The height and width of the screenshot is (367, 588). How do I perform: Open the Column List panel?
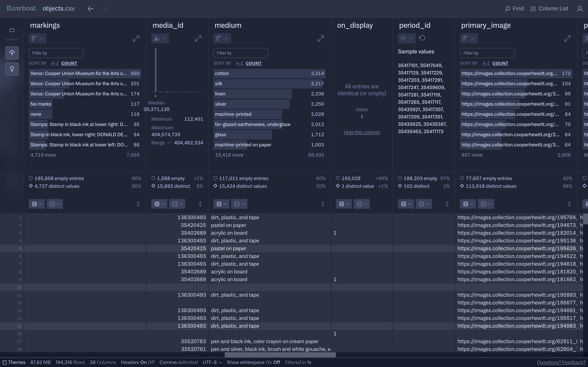click(x=549, y=9)
